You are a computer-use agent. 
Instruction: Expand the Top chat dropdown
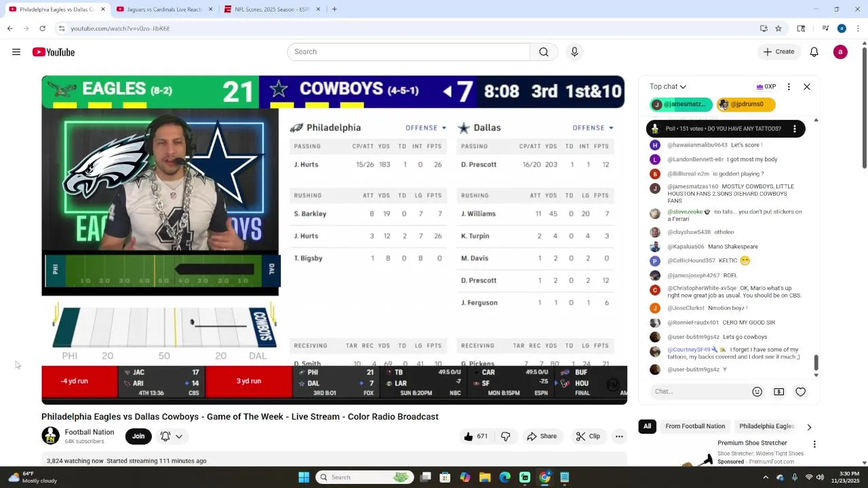click(668, 87)
